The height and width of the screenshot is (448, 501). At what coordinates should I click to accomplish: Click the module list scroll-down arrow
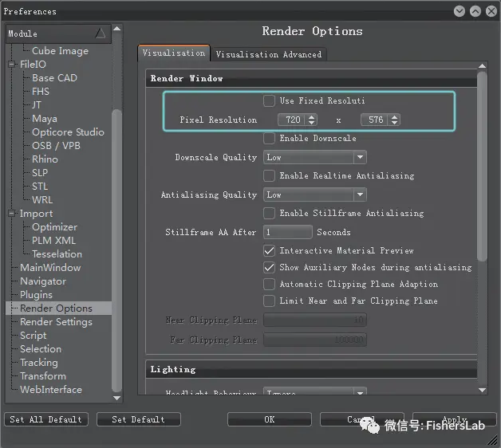[117, 399]
